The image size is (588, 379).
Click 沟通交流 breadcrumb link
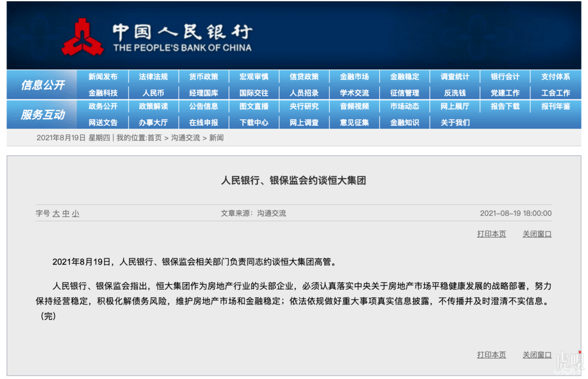tap(186, 138)
